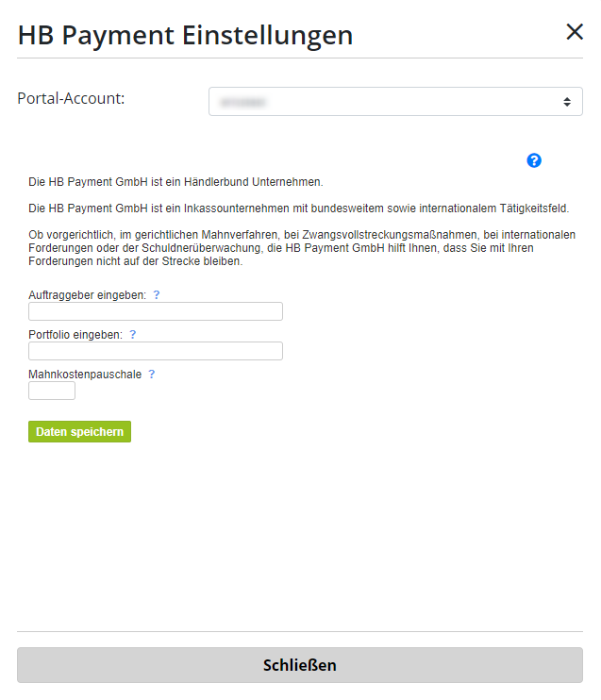Show help for Portfolio eingeben question mark
Image resolution: width=601 pixels, height=700 pixels.
point(133,335)
